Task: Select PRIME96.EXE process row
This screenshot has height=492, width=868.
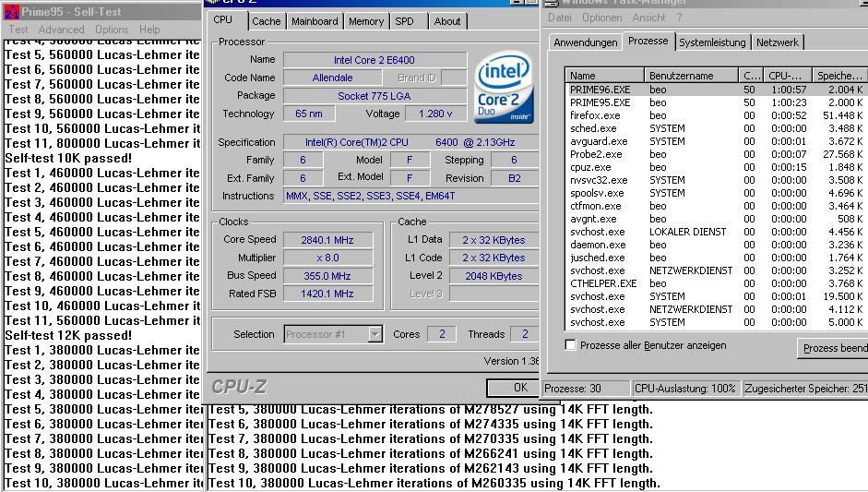Action: point(717,90)
